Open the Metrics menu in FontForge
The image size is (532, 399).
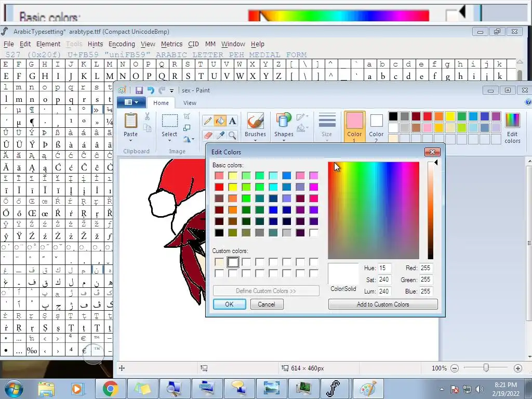tap(171, 44)
